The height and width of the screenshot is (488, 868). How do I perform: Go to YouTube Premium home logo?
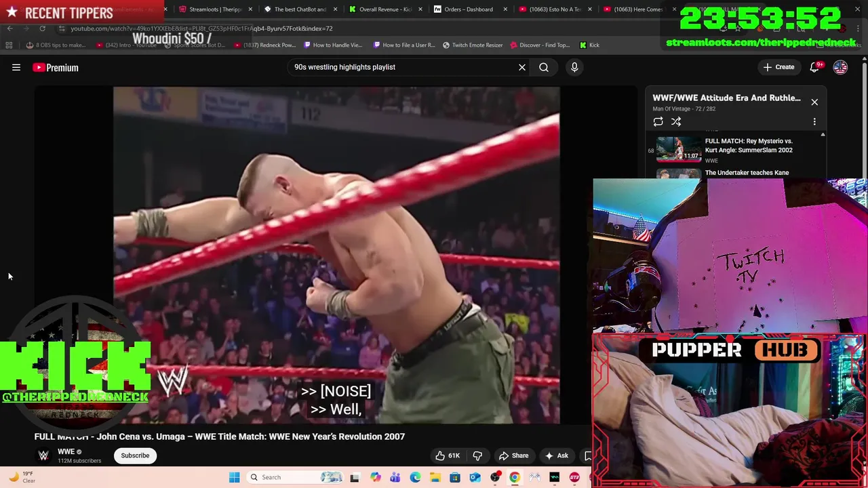(x=56, y=67)
